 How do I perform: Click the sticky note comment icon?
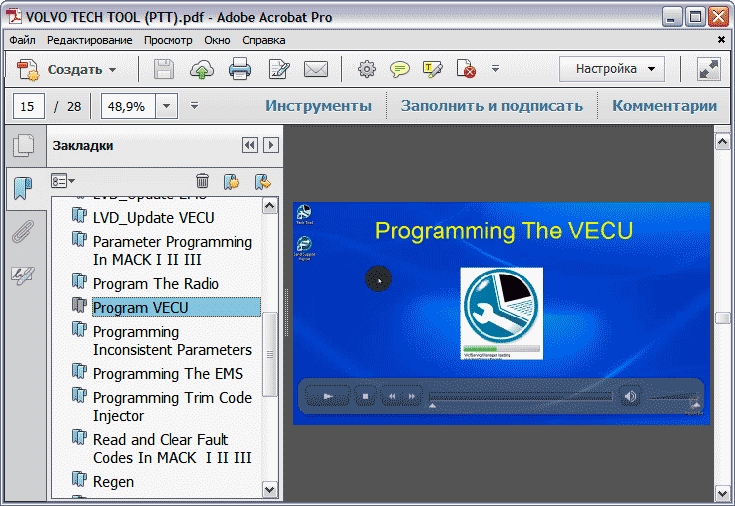(400, 69)
